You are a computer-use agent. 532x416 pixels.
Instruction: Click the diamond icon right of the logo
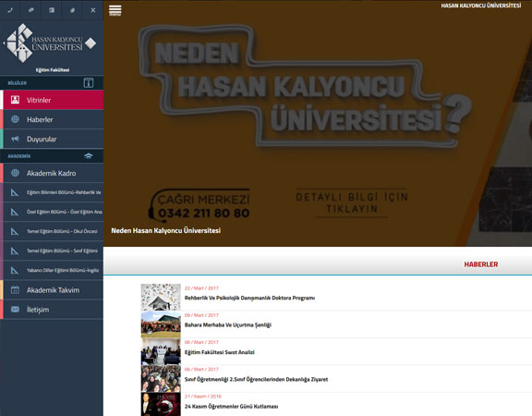point(91,43)
